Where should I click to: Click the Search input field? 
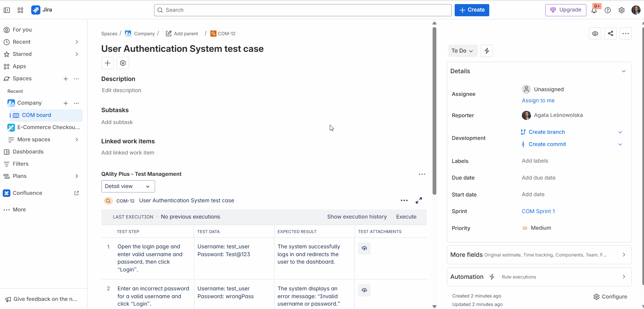tap(303, 10)
